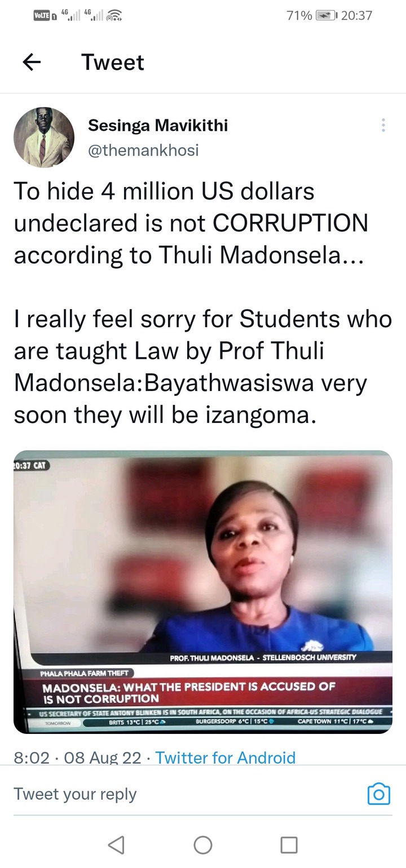Tap the back arrow icon
The height and width of the screenshot is (868, 406).
(32, 63)
